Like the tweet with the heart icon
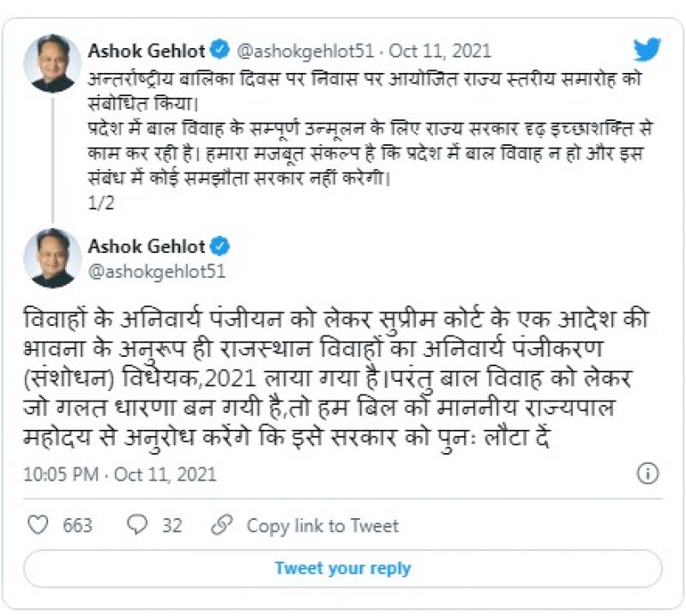686x616 pixels. (x=39, y=524)
